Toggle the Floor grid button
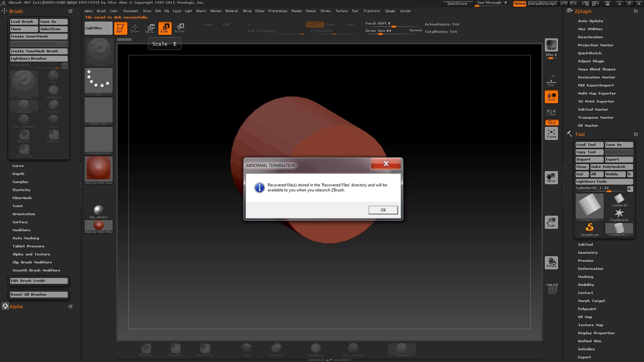The height and width of the screenshot is (362, 644). (x=551, y=81)
